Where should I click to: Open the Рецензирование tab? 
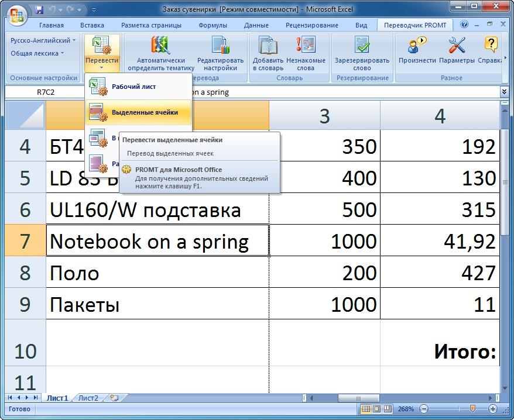point(312,25)
